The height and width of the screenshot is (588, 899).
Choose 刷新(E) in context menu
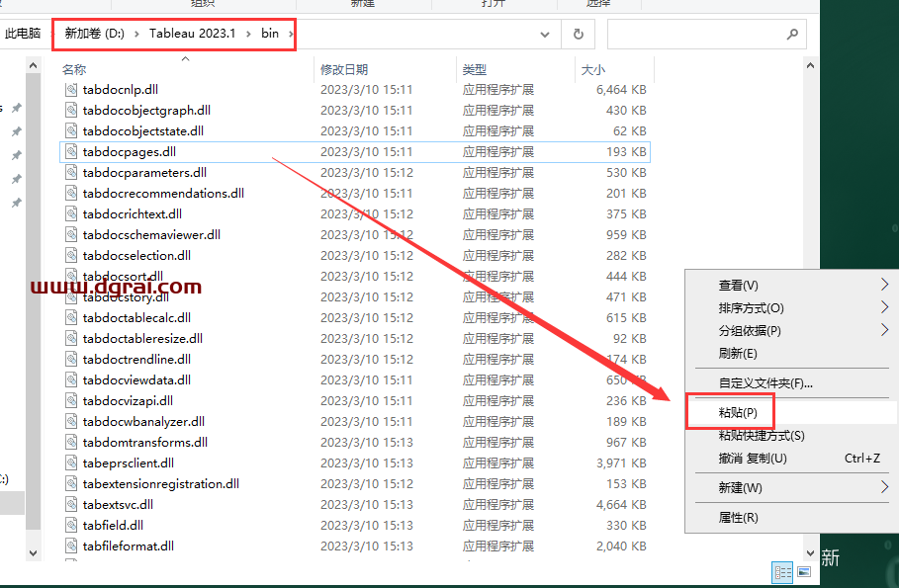(x=792, y=354)
